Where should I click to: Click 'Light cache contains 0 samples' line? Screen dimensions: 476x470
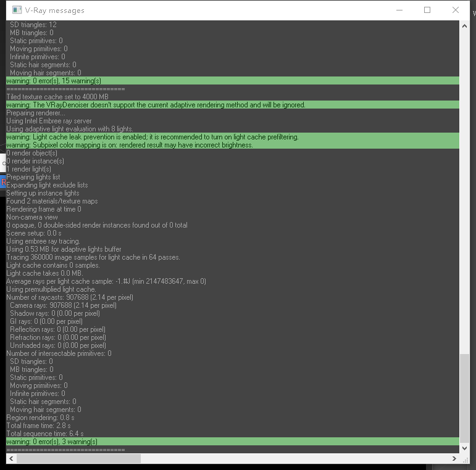tap(53, 265)
